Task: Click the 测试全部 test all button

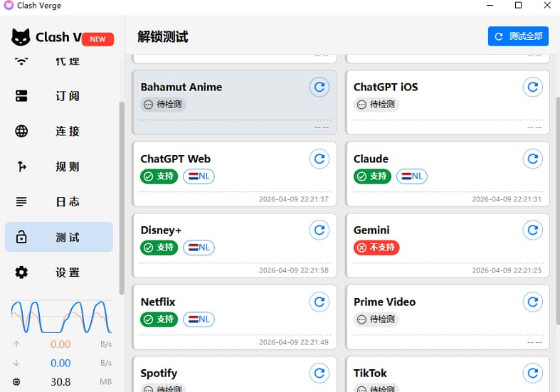Action: click(x=518, y=36)
